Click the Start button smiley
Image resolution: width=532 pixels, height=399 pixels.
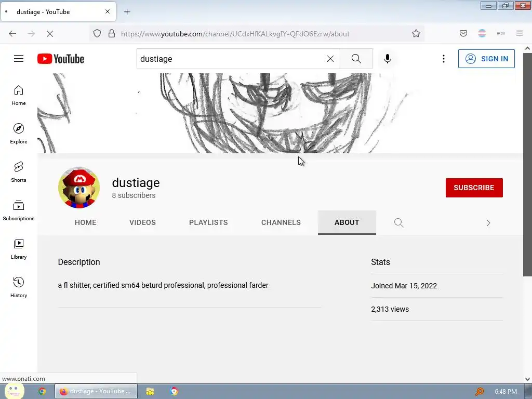tap(14, 391)
